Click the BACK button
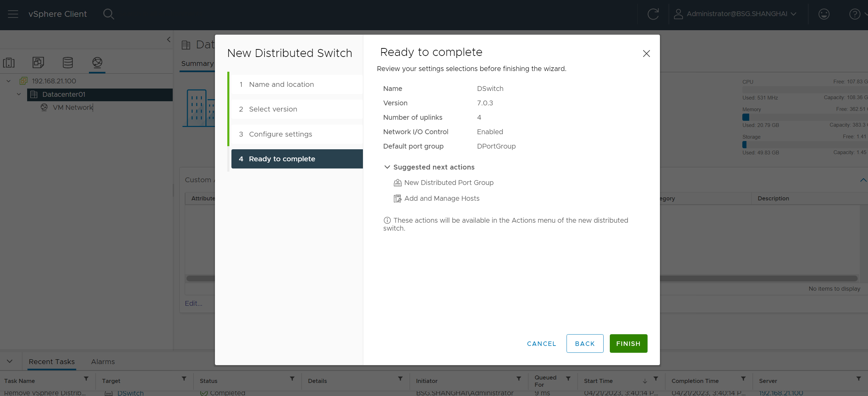The image size is (868, 396). (584, 343)
